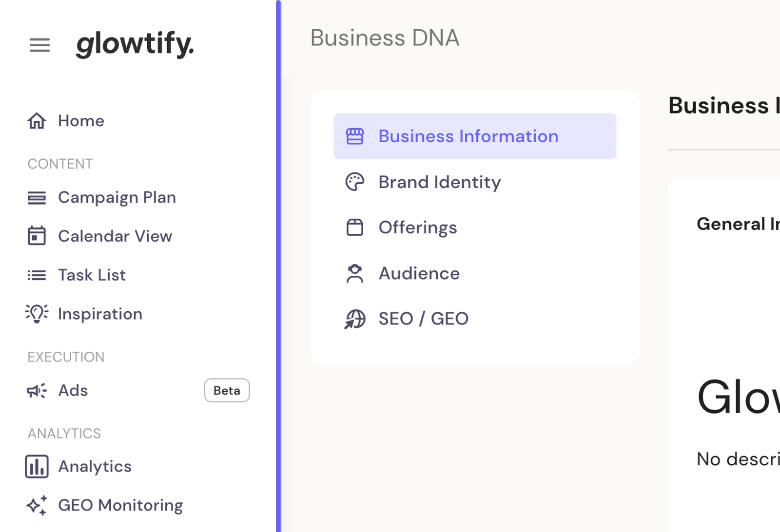Click the Campaign Plan lines icon
The image size is (780, 532).
pyautogui.click(x=37, y=198)
